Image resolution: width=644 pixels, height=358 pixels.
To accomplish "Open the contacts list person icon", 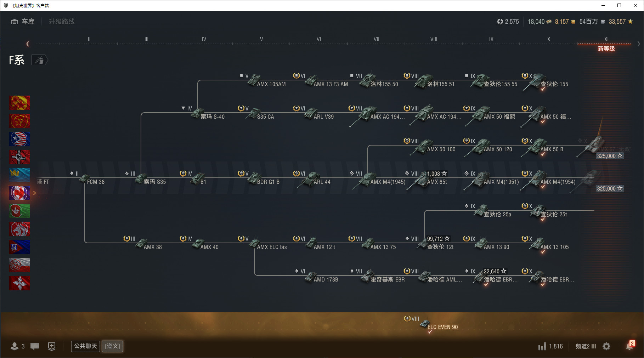I will coord(15,346).
